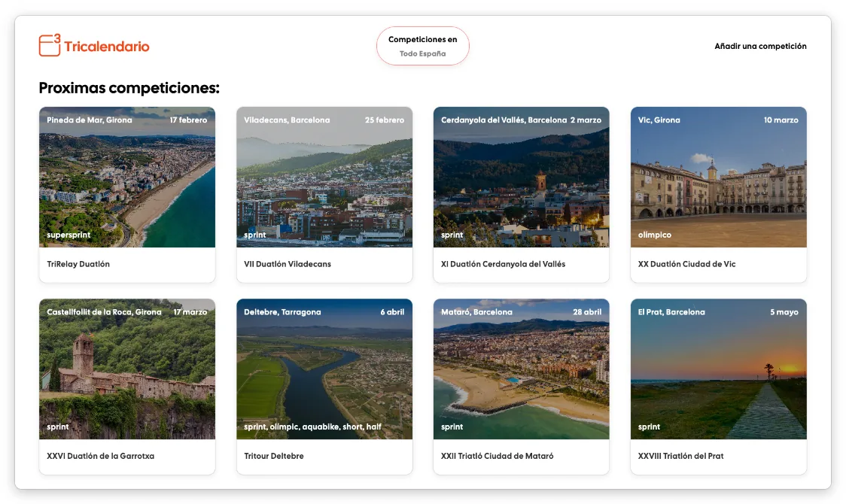
Task: Click the 17 febrero date
Action: coord(188,120)
